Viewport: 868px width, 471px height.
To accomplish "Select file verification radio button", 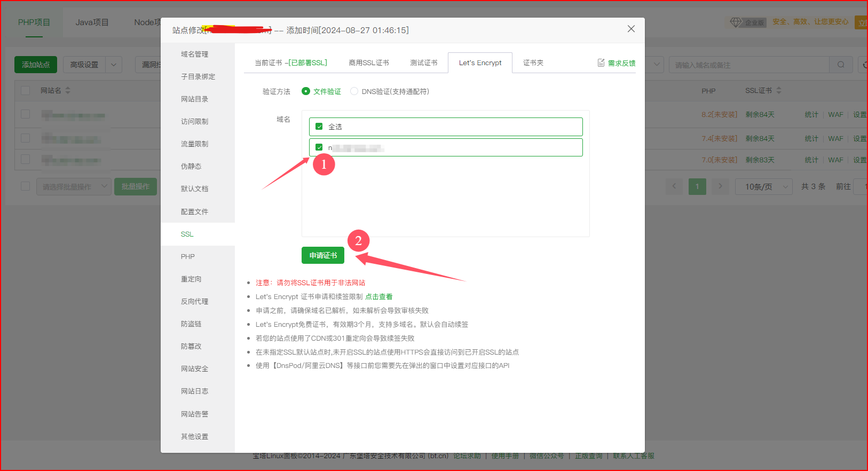I will coord(306,91).
